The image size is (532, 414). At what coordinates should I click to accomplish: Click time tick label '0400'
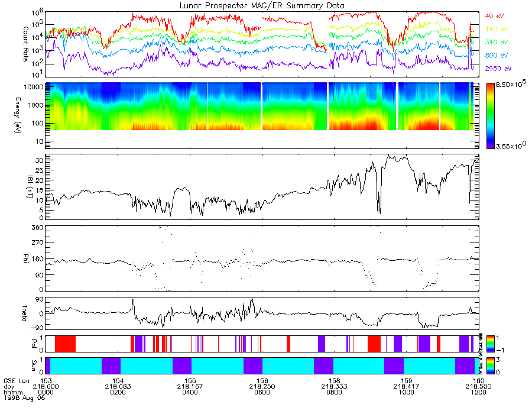pyautogui.click(x=190, y=392)
